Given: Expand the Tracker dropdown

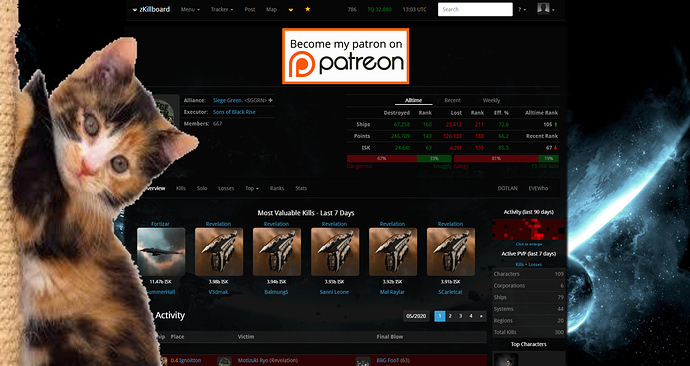Looking at the screenshot, I should click(222, 9).
